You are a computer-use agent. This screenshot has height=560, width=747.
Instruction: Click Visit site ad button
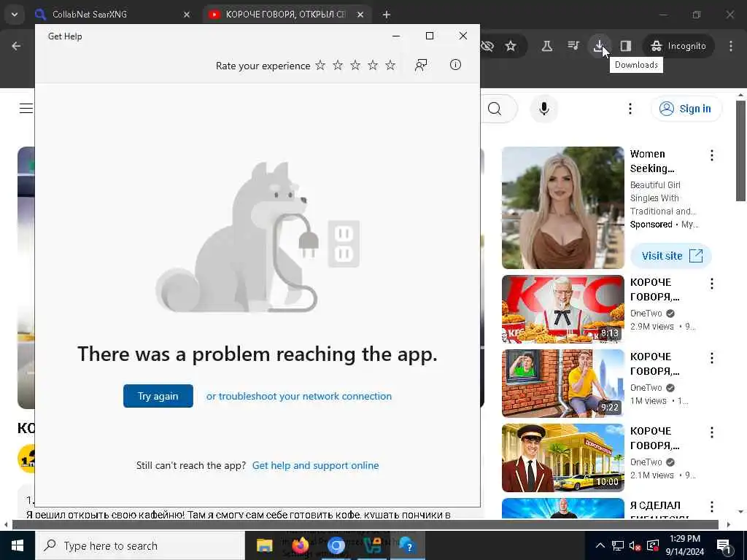pos(671,256)
